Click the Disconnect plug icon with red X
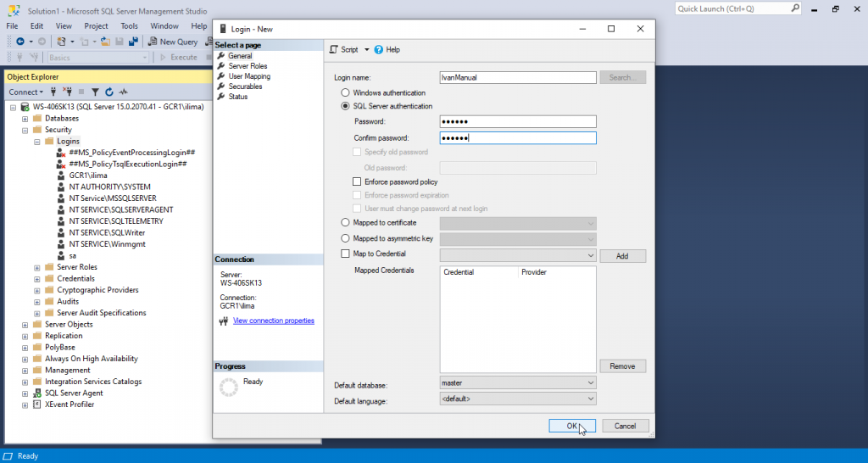868x463 pixels. pyautogui.click(x=68, y=92)
